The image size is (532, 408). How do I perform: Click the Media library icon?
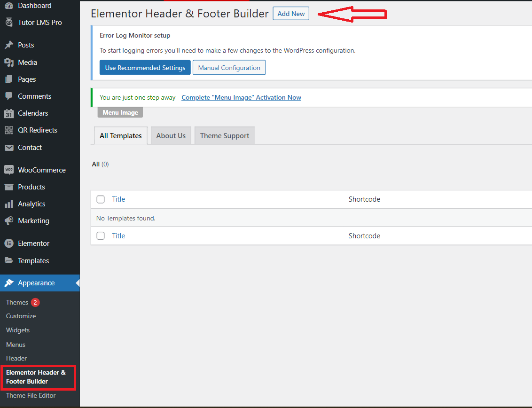click(9, 62)
